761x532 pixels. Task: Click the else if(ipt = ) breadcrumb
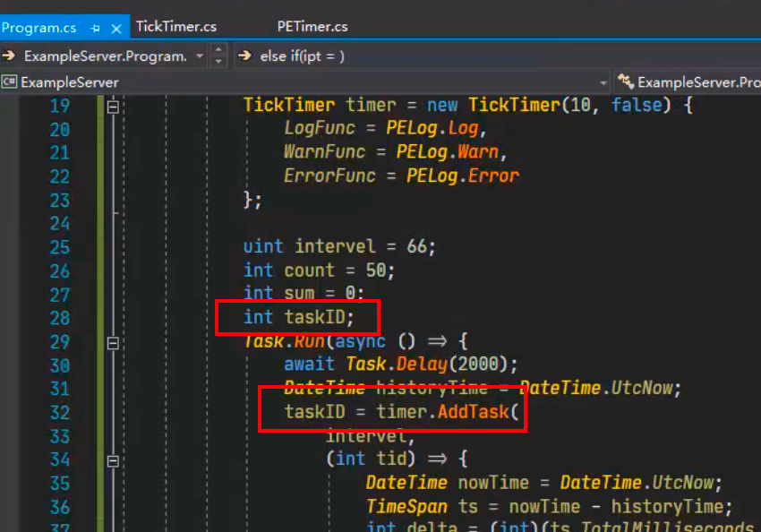click(302, 56)
